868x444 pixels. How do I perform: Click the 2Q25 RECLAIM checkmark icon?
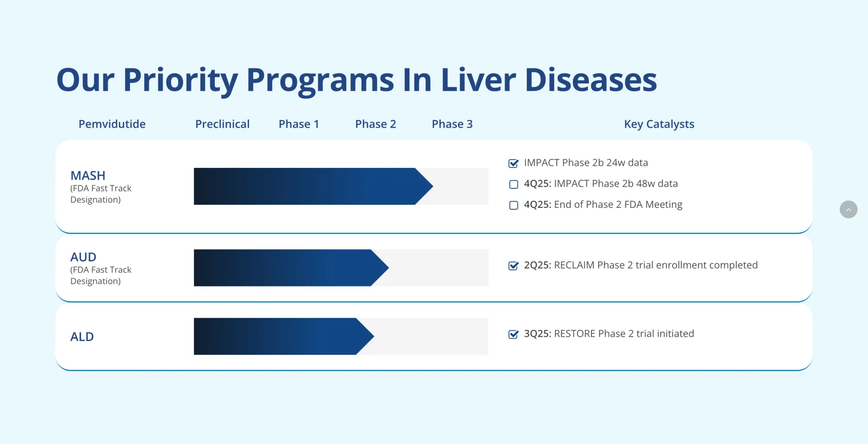pos(513,265)
